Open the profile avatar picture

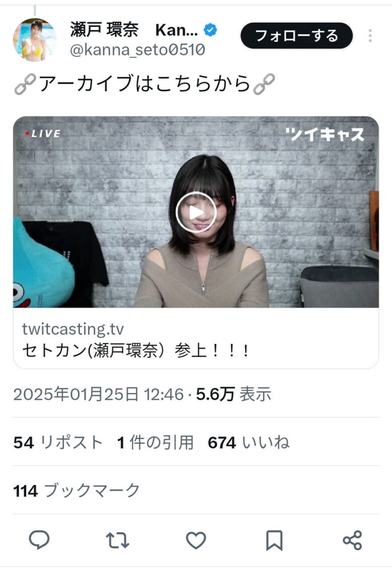35,40
